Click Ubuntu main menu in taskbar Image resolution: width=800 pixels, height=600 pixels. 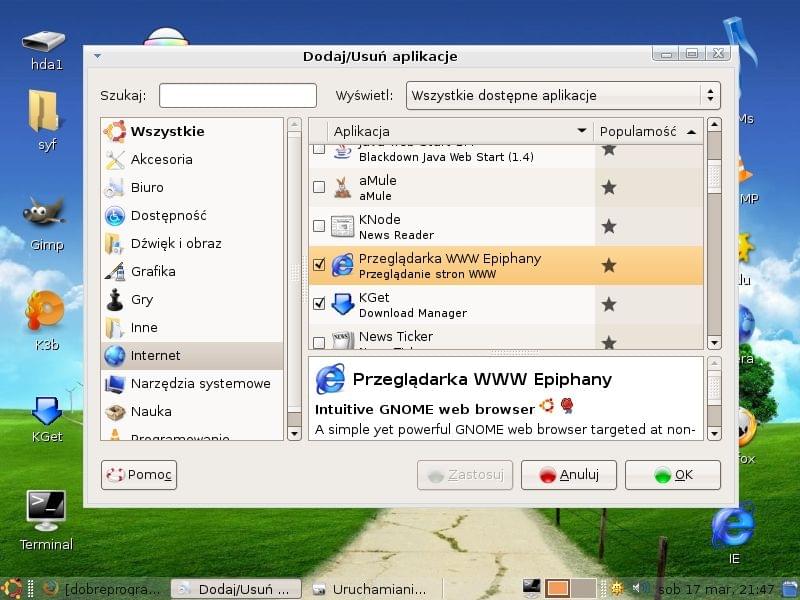click(12, 589)
